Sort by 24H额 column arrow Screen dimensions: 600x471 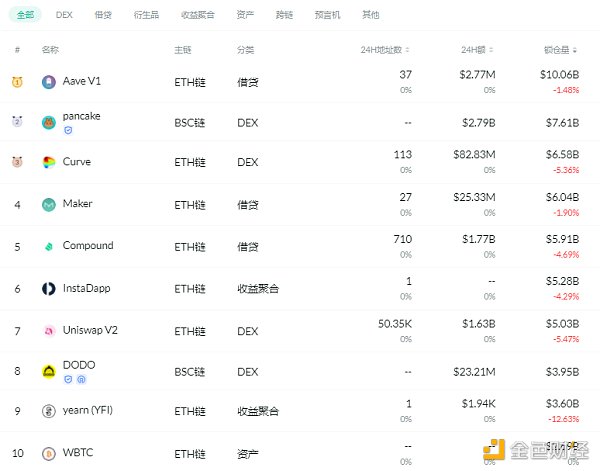point(493,50)
